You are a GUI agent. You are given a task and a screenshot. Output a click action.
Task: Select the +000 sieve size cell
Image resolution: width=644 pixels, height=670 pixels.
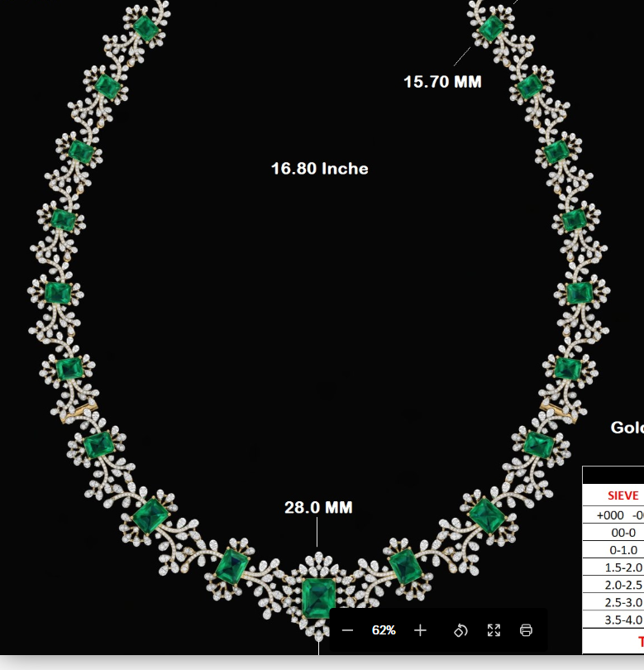(610, 515)
